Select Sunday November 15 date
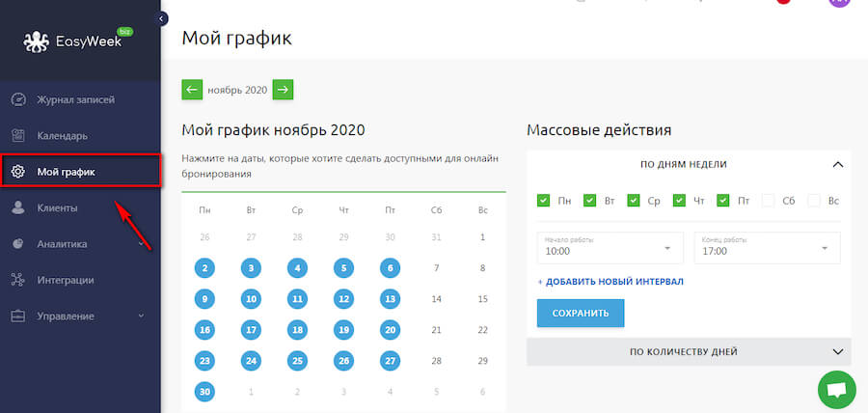 [x=483, y=299]
